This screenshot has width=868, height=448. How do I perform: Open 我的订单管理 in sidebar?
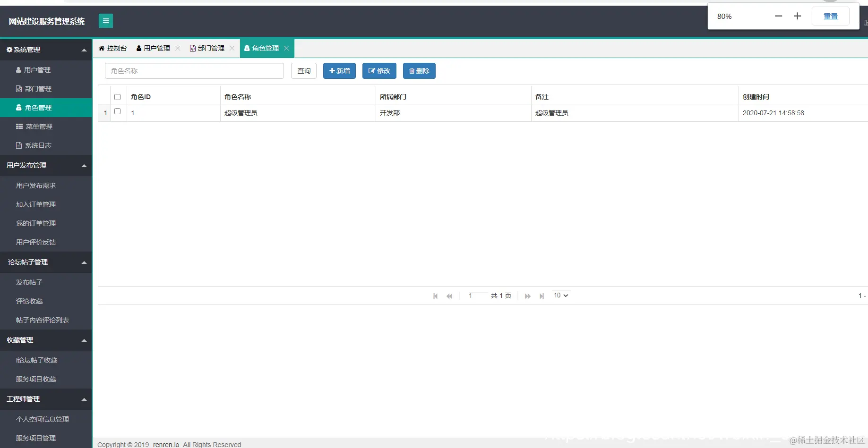[46, 223]
